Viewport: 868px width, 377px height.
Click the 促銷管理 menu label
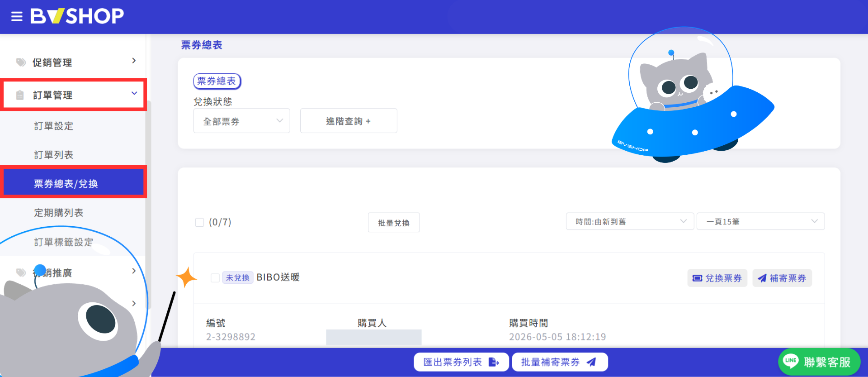[x=52, y=62]
